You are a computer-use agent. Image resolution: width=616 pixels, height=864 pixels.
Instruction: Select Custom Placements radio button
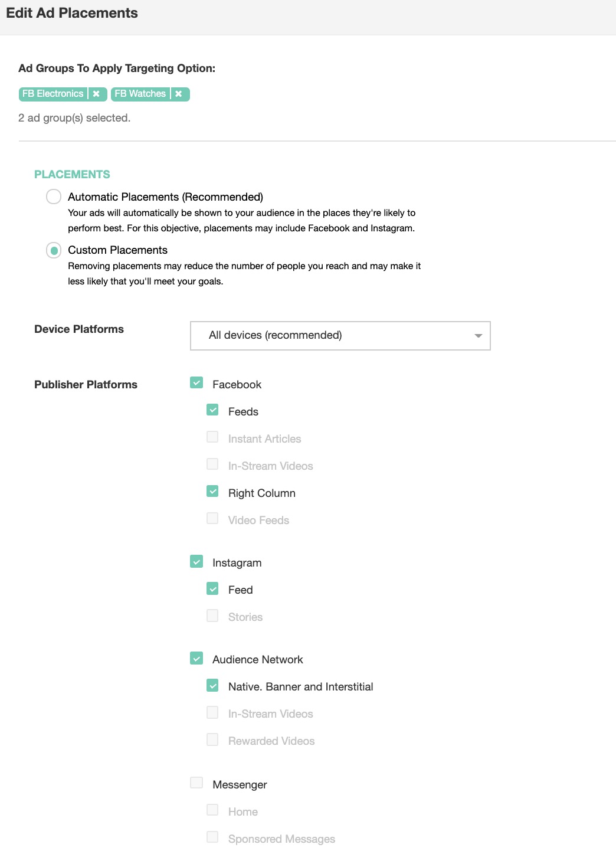tap(54, 250)
